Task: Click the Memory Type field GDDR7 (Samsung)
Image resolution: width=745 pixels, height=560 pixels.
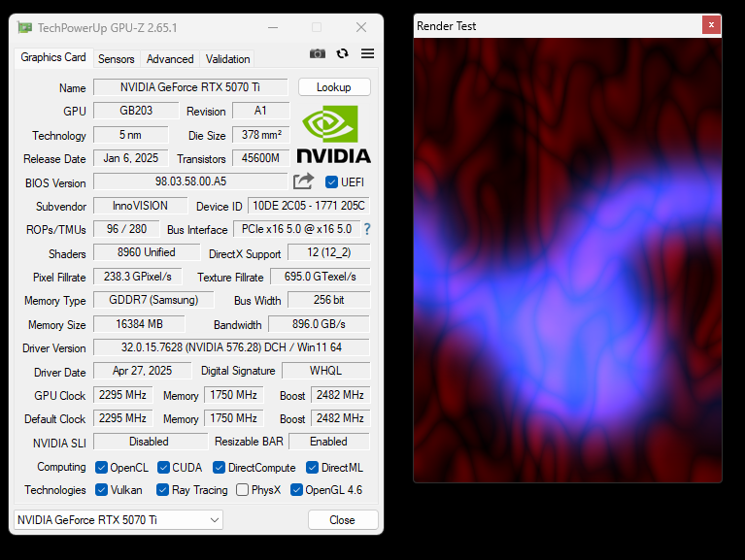Action: click(153, 300)
